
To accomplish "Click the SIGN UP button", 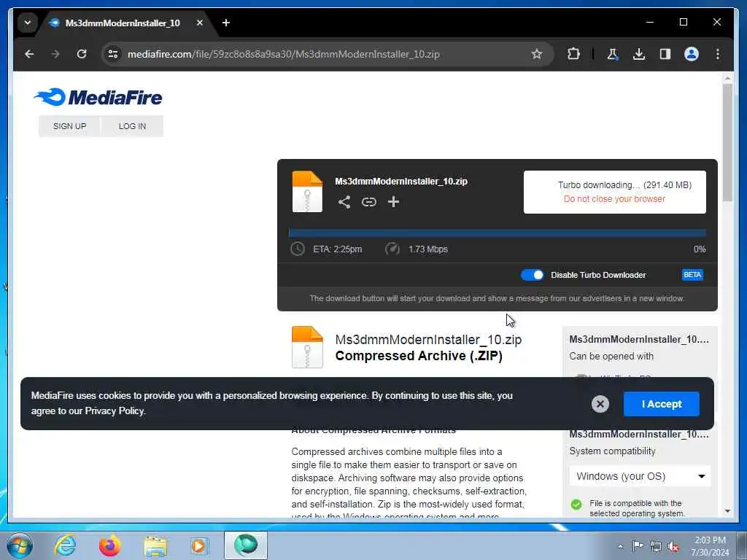I will pos(69,126).
